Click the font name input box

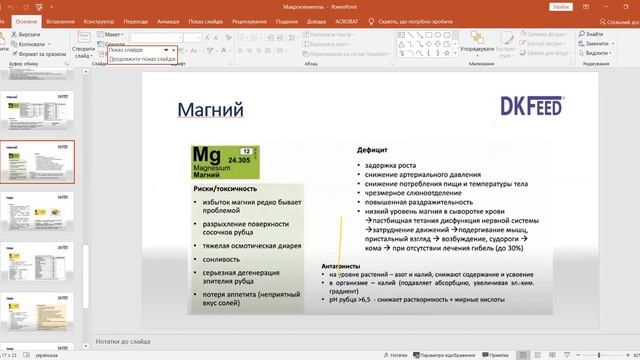point(156,38)
